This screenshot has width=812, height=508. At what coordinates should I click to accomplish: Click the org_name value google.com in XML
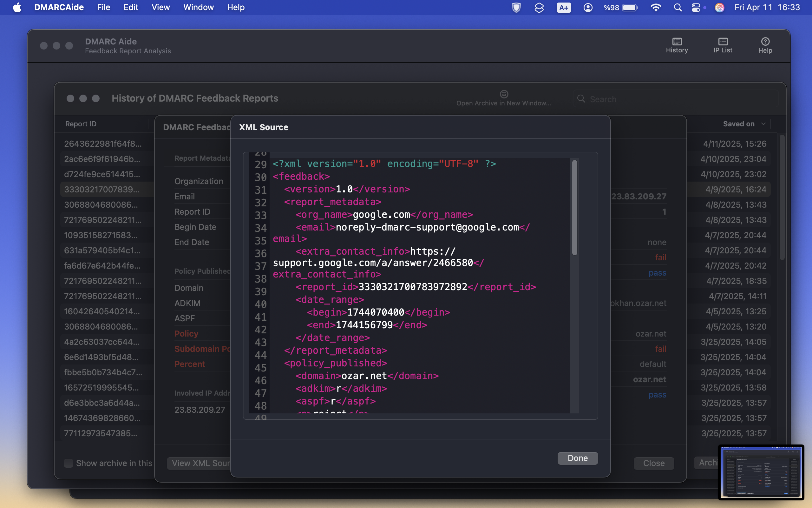382,214
